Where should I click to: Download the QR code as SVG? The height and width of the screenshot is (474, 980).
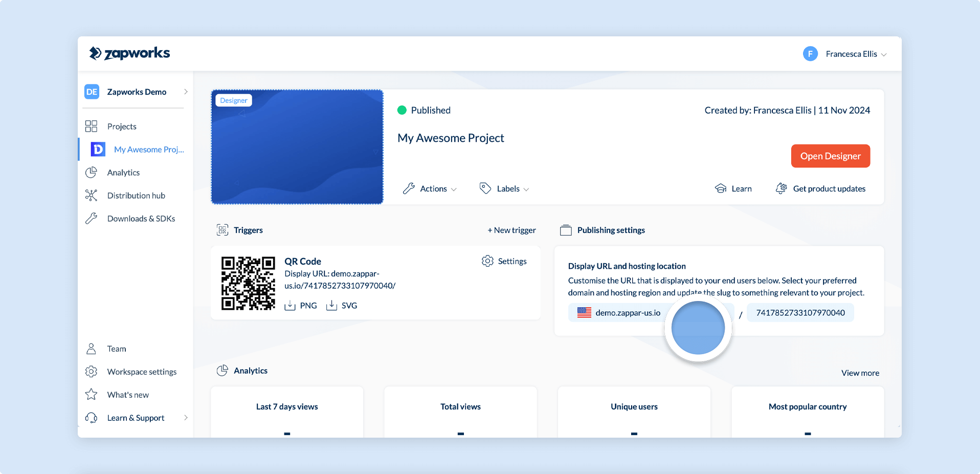tap(342, 306)
